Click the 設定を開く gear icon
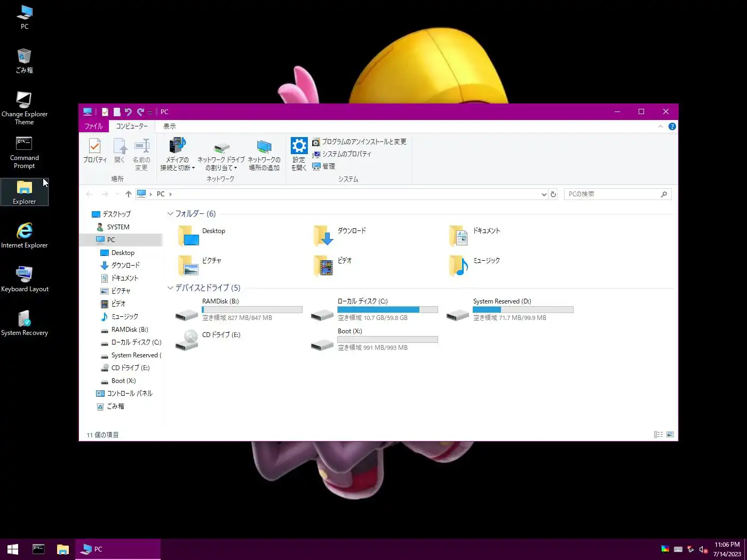The height and width of the screenshot is (560, 747). click(299, 154)
